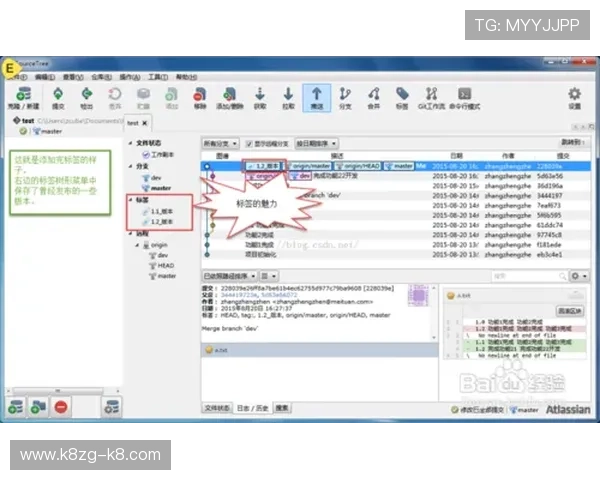Click the 跳转到 (Jump to) button
Viewport: 600px width, 480px height.
click(x=572, y=143)
